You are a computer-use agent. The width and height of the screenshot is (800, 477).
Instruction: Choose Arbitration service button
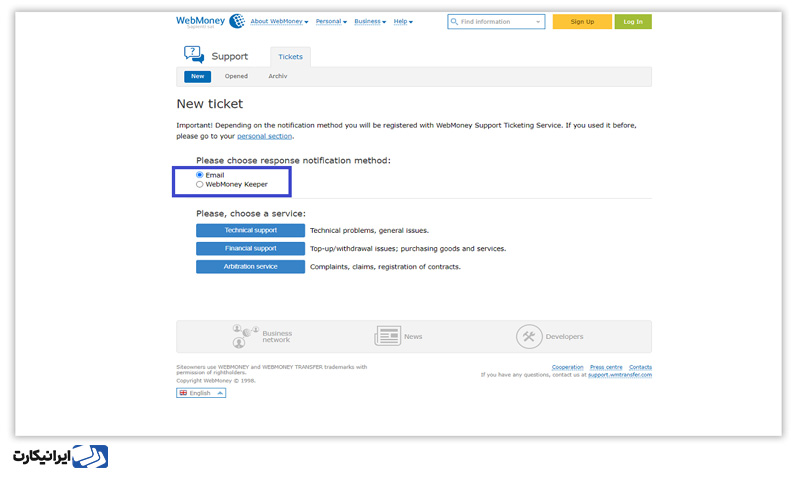(251, 267)
